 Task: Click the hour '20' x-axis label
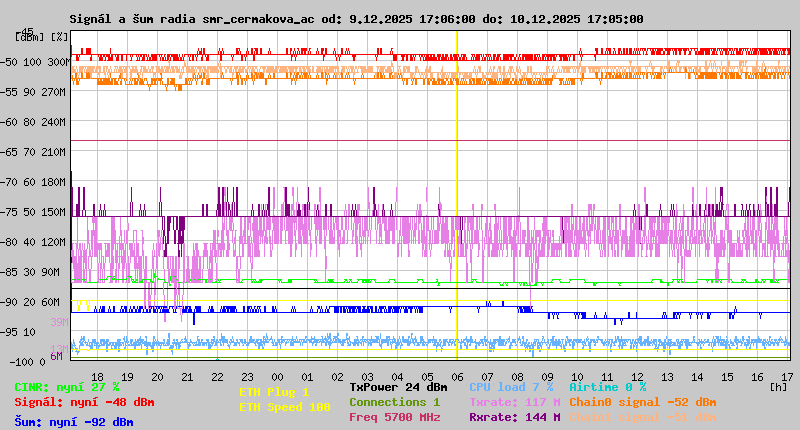(157, 377)
